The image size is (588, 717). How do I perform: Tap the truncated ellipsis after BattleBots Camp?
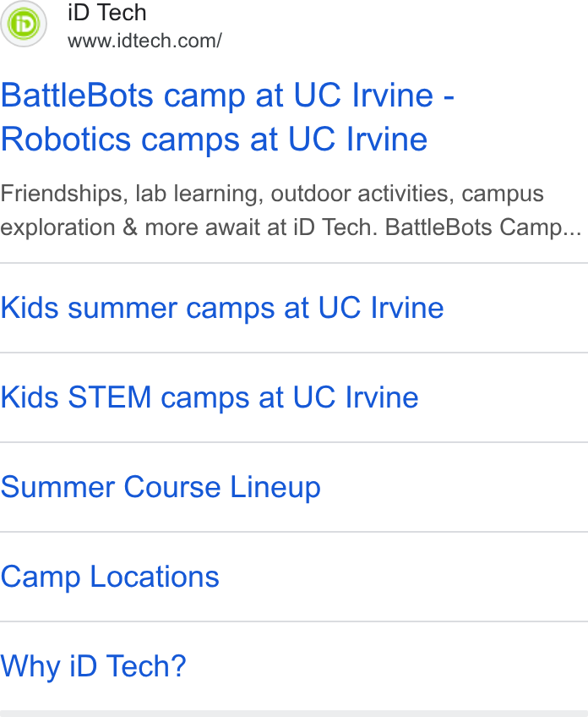point(573,227)
